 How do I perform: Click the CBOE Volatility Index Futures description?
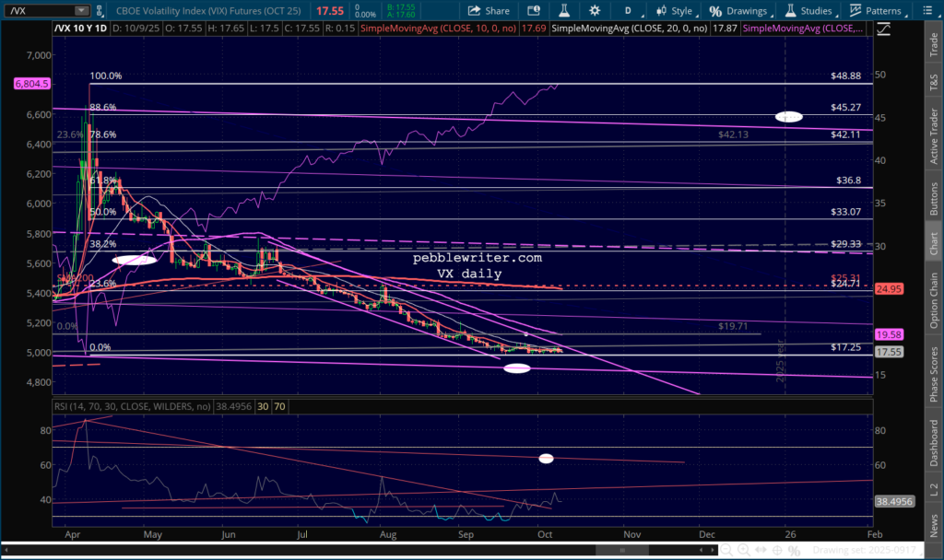(x=208, y=11)
